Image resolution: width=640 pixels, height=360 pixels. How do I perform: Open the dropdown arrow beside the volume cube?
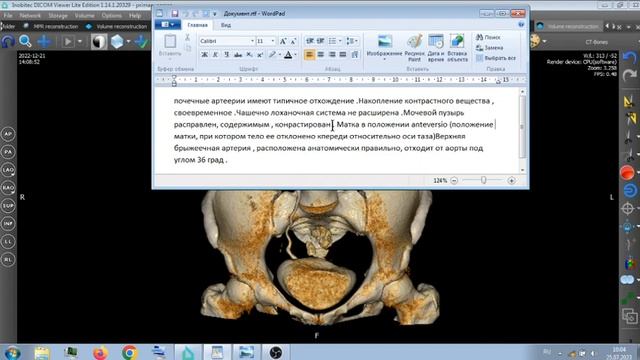pyautogui.click(x=128, y=41)
